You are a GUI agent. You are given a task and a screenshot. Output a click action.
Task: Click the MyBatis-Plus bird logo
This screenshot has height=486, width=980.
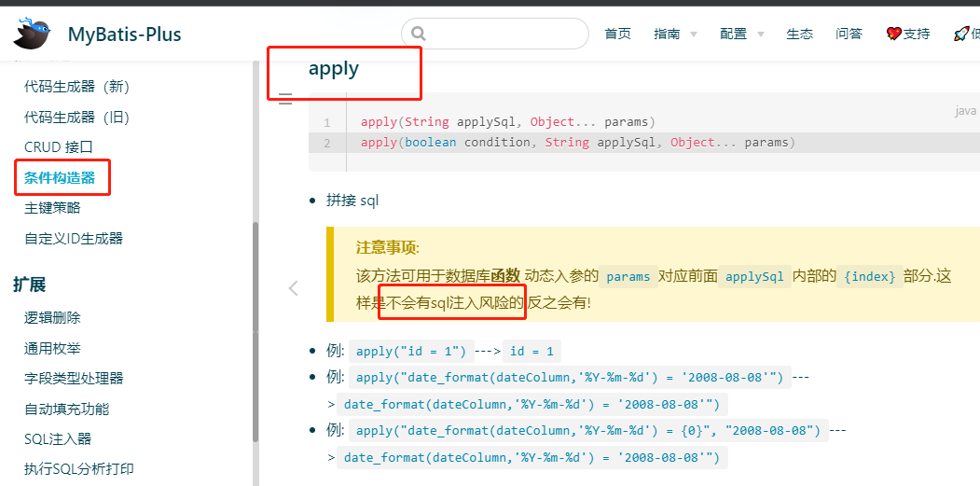tap(32, 34)
